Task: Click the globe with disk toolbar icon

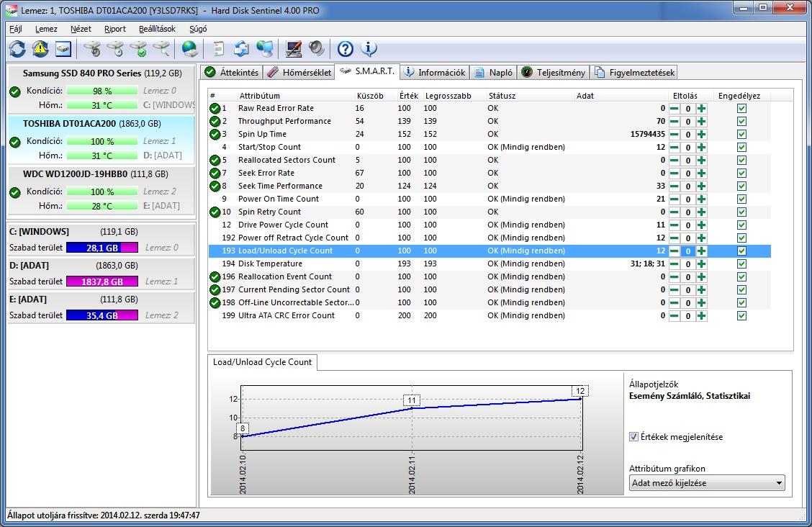Action: [x=189, y=49]
